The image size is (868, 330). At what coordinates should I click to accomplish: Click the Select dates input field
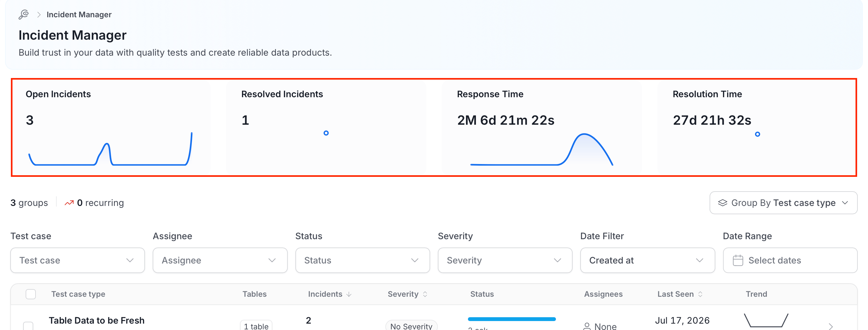pyautogui.click(x=790, y=260)
